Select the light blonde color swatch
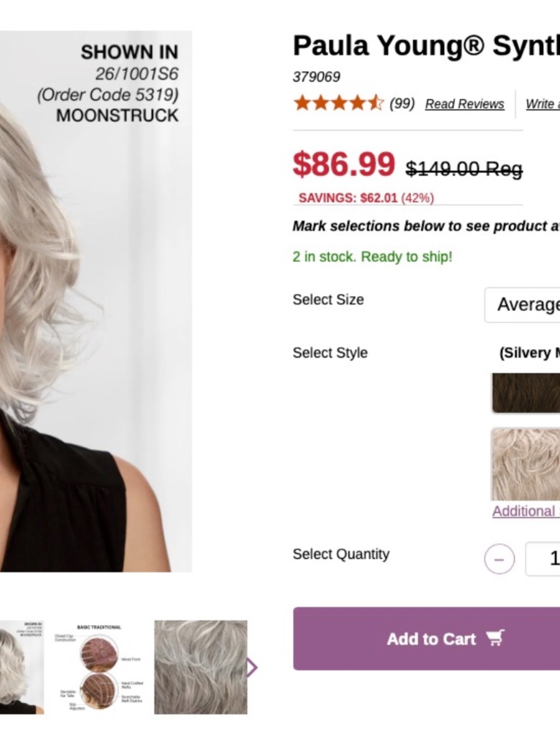This screenshot has width=560, height=747. [x=526, y=464]
